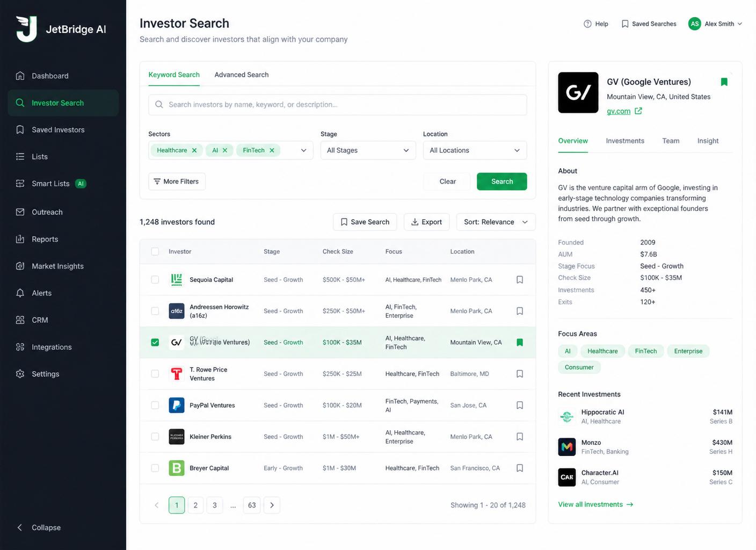This screenshot has height=550, width=756.
Task: Click the investor keyword search field
Action: click(338, 105)
